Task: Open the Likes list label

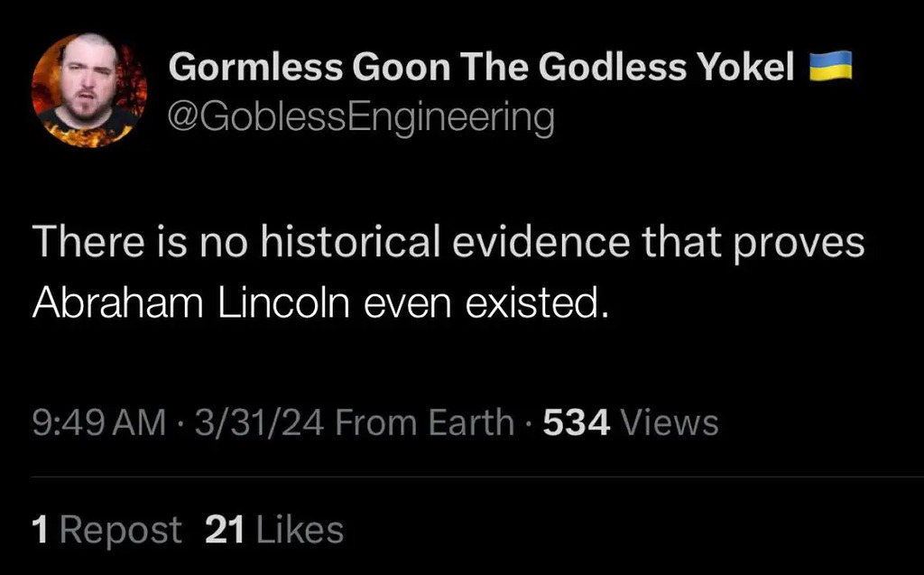Action: point(300,530)
